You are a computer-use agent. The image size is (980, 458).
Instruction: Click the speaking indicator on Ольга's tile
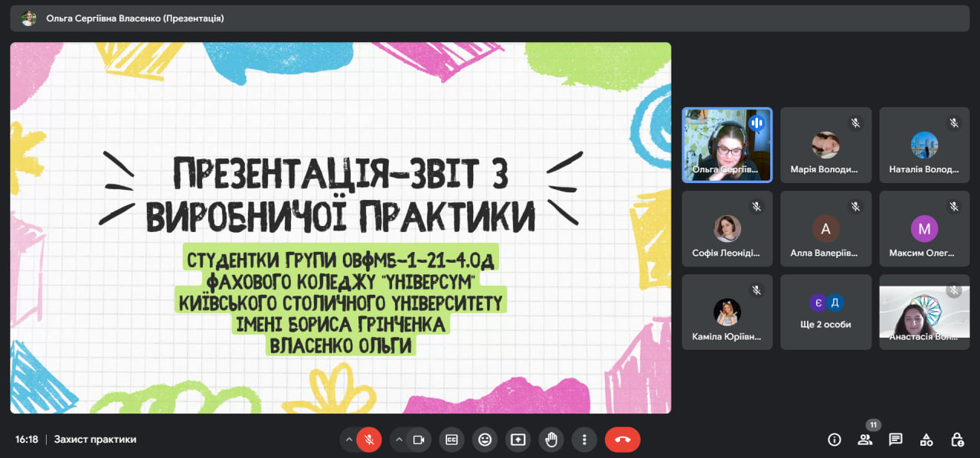coord(757,123)
